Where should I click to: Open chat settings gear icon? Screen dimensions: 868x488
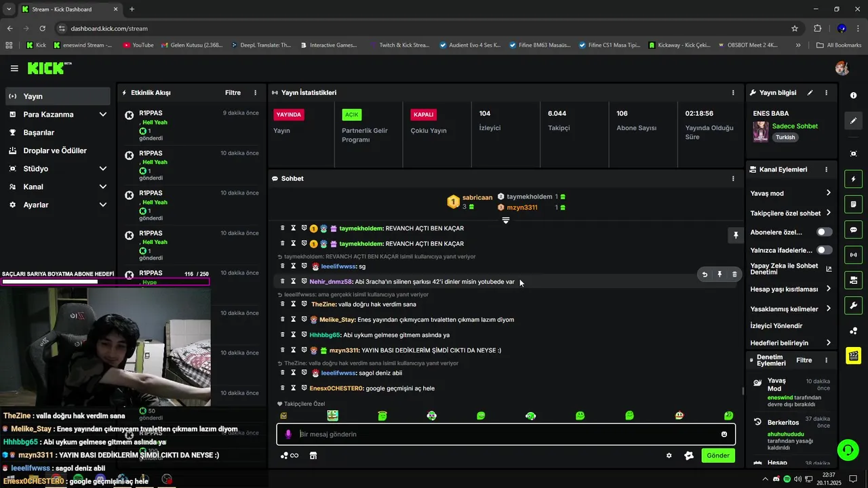(669, 455)
